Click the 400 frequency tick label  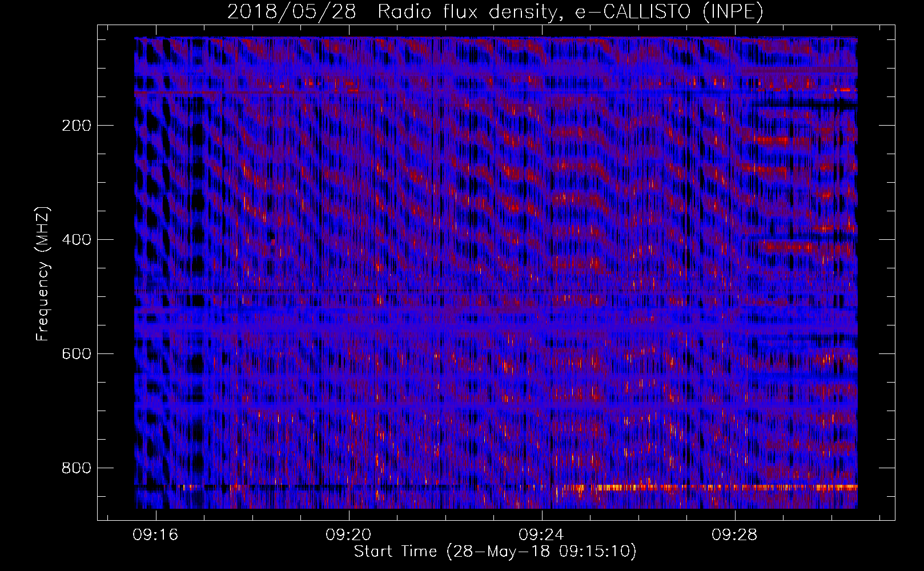(77, 240)
